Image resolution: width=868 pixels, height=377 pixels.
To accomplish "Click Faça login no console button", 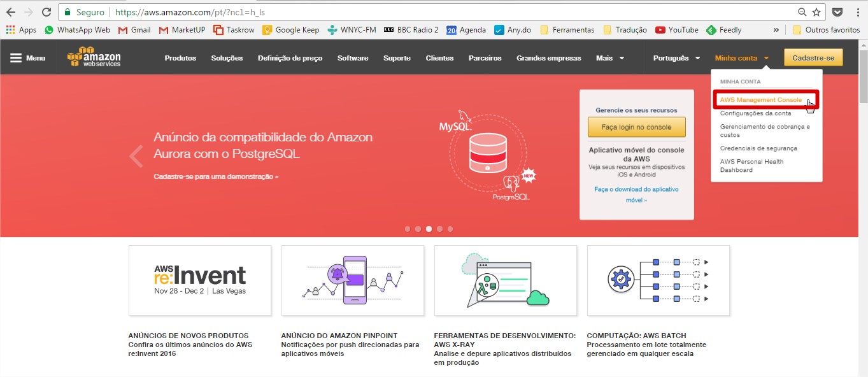I will pos(637,127).
